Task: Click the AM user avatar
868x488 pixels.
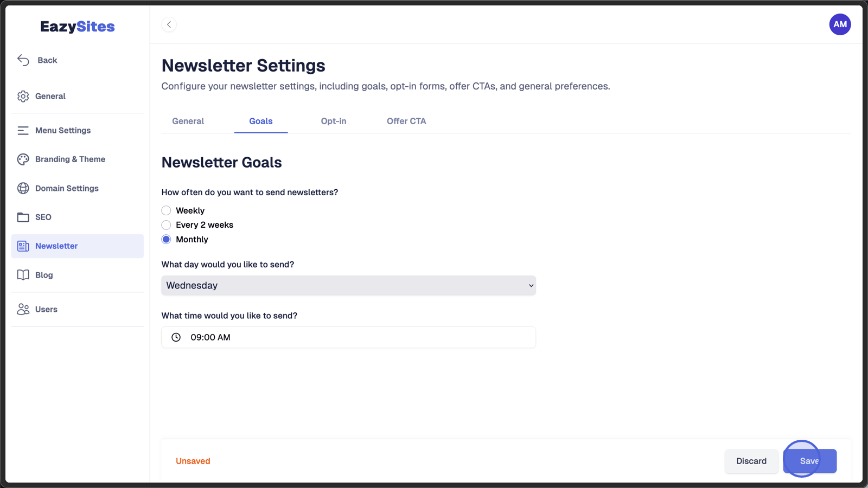Action: point(840,24)
